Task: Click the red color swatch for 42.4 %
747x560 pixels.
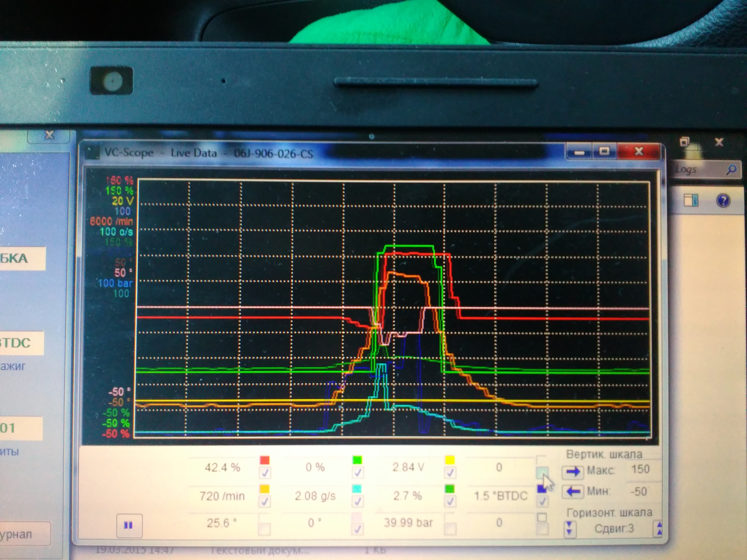Action: [x=265, y=460]
